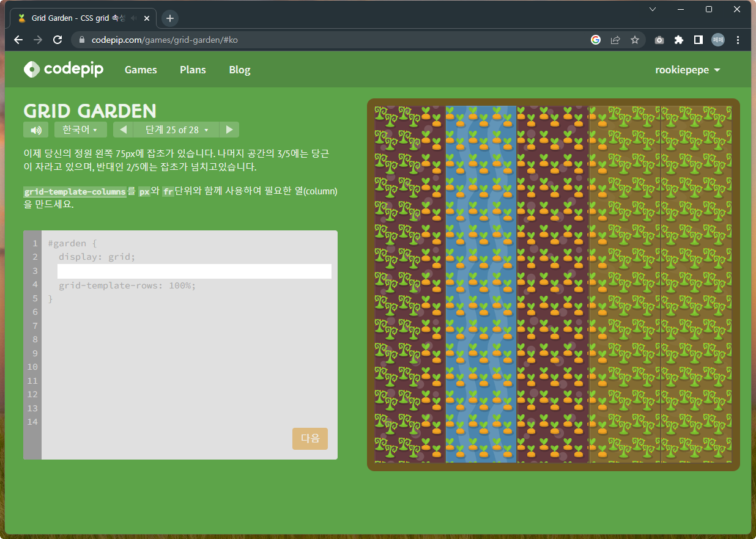Close the Grid Garden tab
This screenshot has width=756, height=539.
[147, 18]
